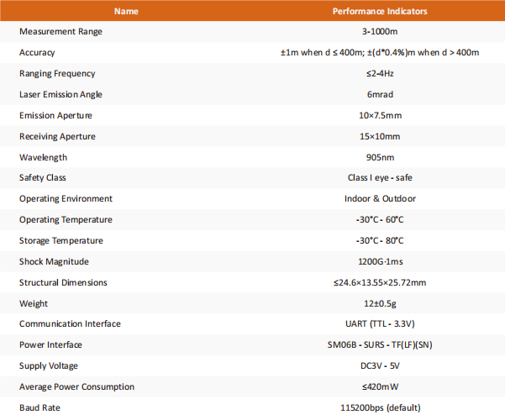Click the 3-1000m measurement value
Viewport: 505px width, 420px height.
click(x=380, y=32)
